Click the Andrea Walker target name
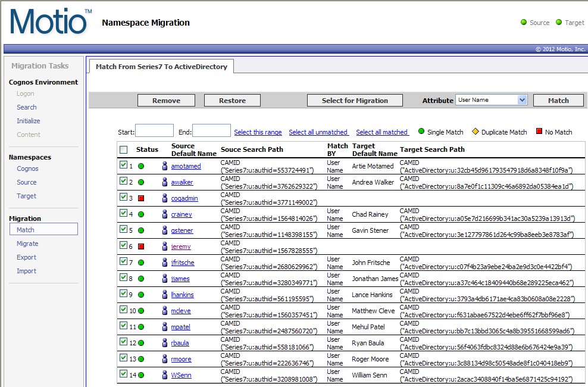The image size is (588, 387). coord(373,182)
